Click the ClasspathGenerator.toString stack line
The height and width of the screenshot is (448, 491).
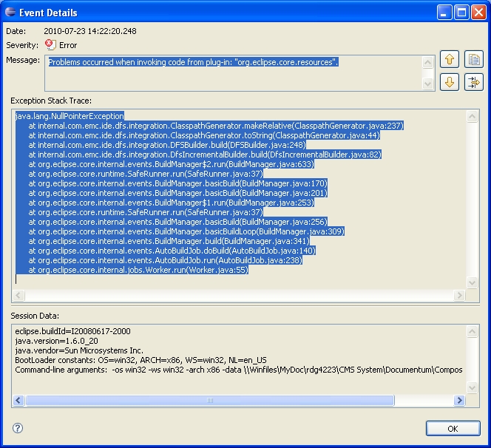[x=204, y=135]
